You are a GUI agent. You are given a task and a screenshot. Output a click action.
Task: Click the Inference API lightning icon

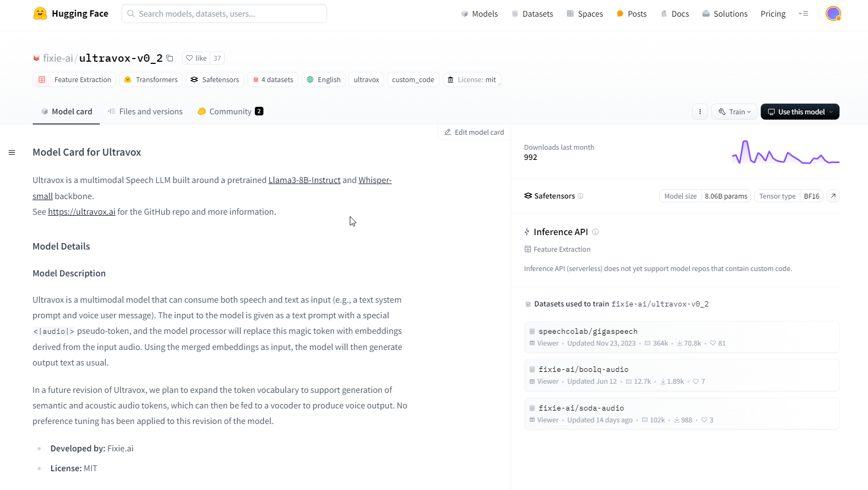(x=527, y=232)
